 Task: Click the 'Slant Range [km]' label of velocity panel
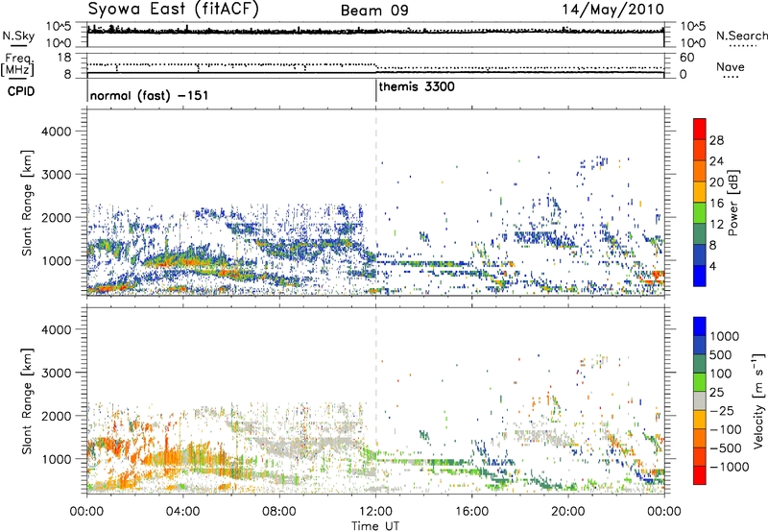pos(27,401)
